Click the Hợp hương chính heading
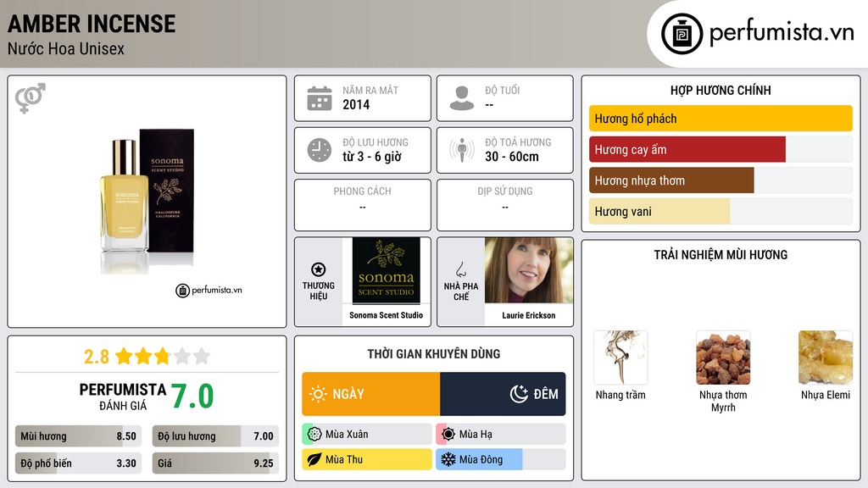 721,90
